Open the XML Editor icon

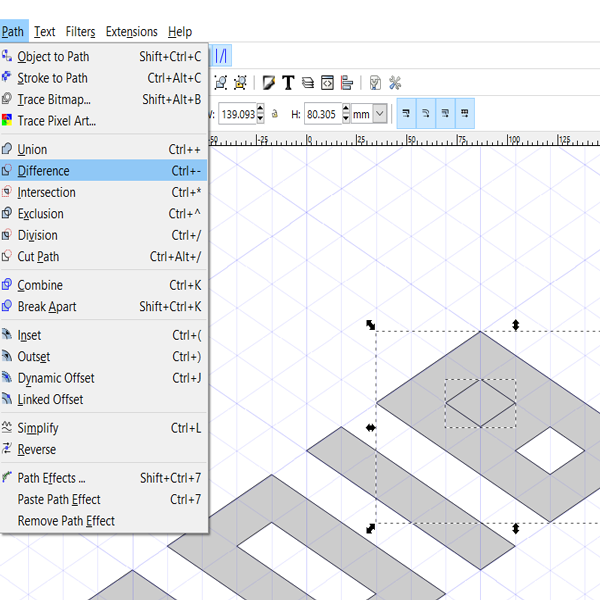tap(327, 82)
